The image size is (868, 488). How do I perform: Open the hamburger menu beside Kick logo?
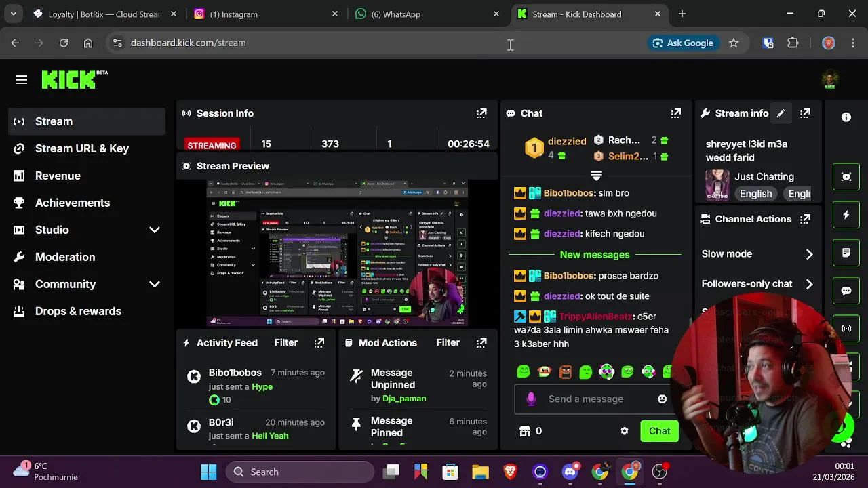click(22, 80)
